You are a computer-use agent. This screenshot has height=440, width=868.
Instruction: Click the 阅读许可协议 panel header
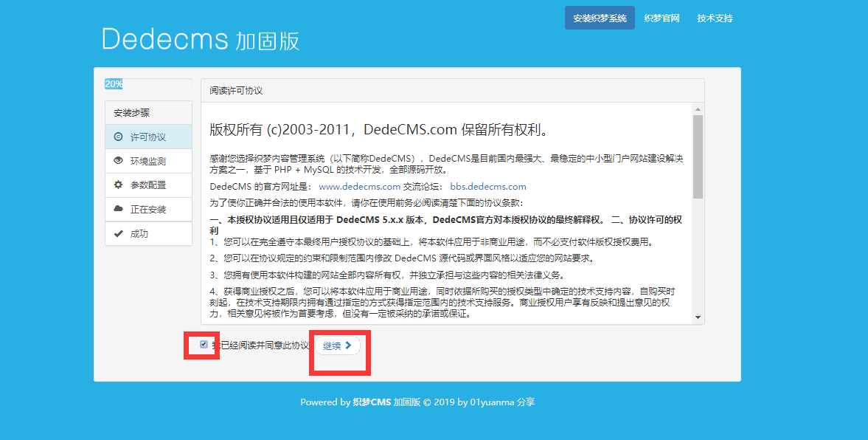(452, 91)
